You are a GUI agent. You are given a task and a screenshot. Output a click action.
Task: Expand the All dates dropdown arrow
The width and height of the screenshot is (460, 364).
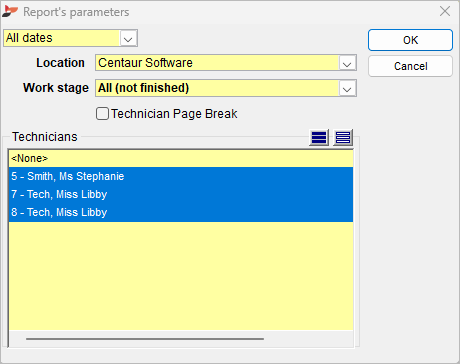pyautogui.click(x=128, y=38)
